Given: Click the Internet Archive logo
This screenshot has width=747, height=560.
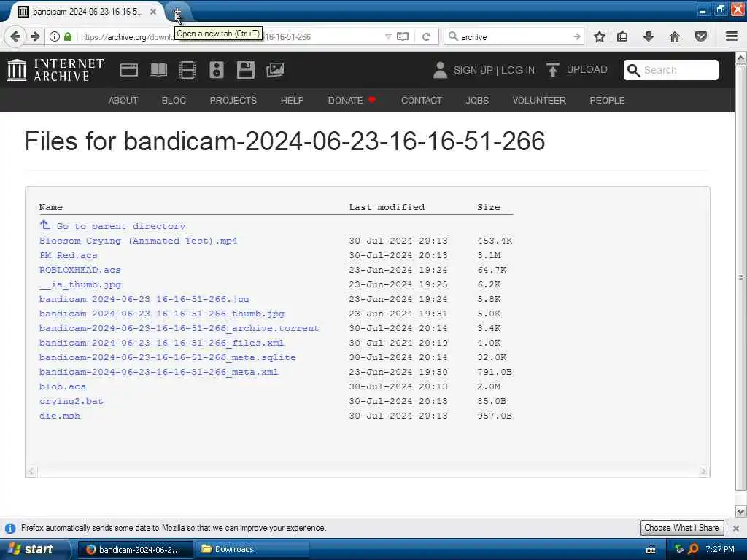Looking at the screenshot, I should pos(55,70).
